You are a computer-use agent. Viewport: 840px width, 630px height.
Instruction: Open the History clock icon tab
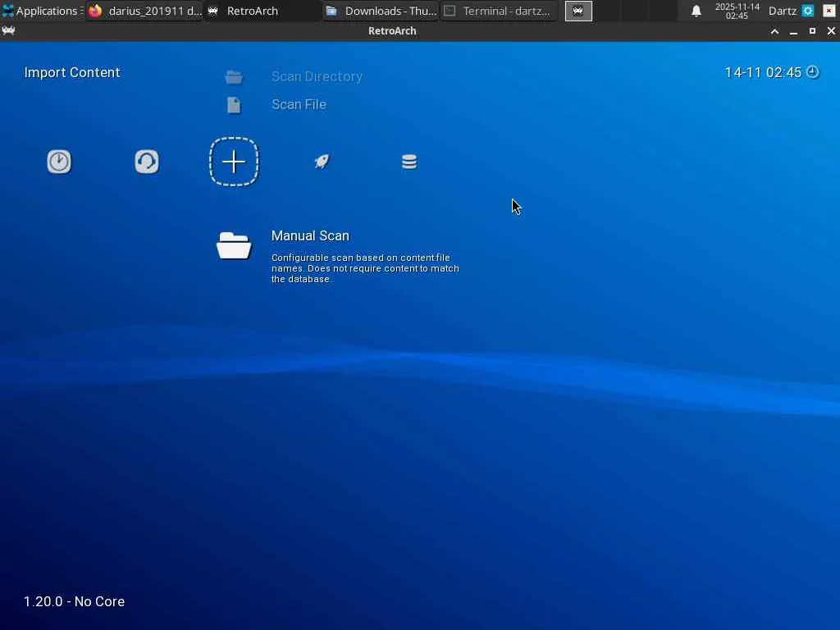coord(59,162)
